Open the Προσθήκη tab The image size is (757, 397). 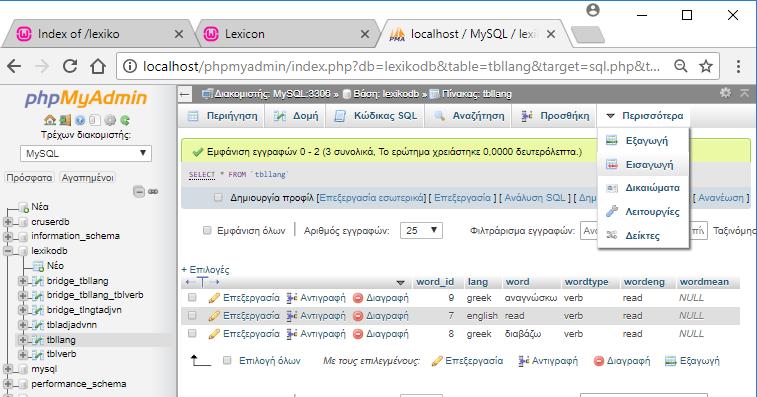point(555,116)
